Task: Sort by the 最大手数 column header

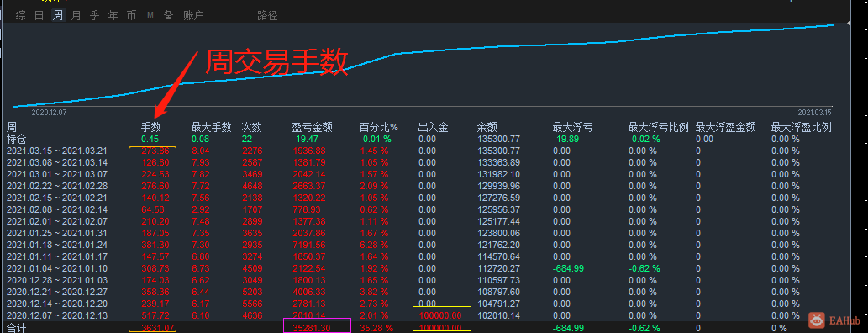Action: tap(211, 128)
